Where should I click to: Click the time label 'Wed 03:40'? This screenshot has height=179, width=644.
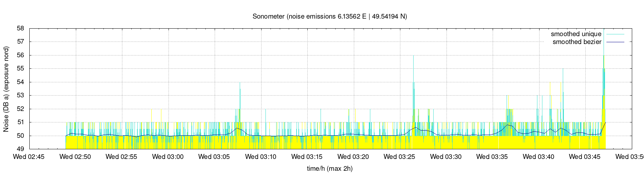click(539, 157)
